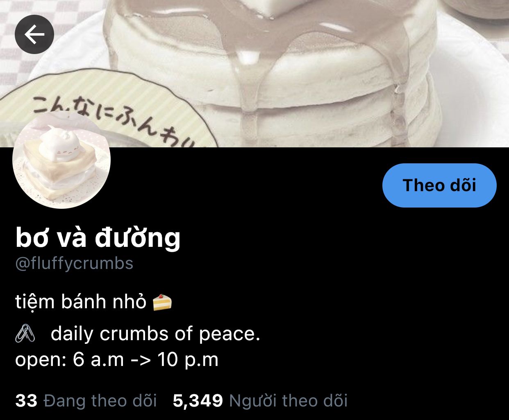509x420 pixels.
Task: Open the cat cake profile avatar
Action: pos(61,160)
